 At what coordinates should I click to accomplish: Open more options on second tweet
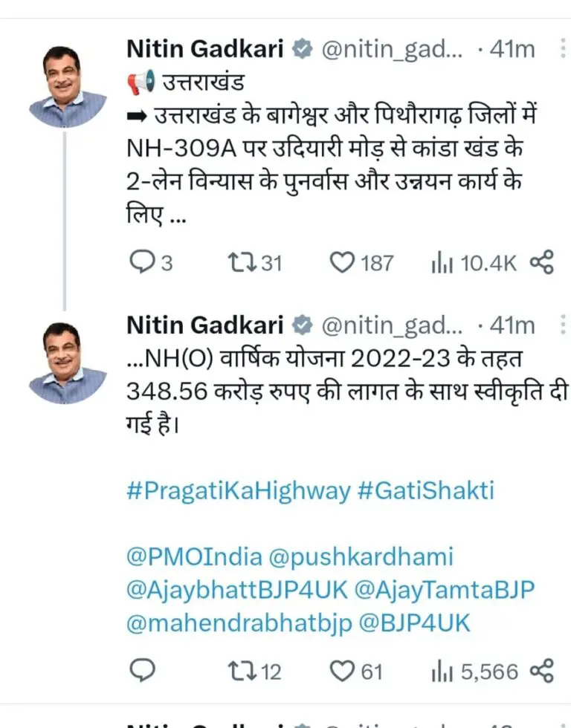tap(561, 325)
